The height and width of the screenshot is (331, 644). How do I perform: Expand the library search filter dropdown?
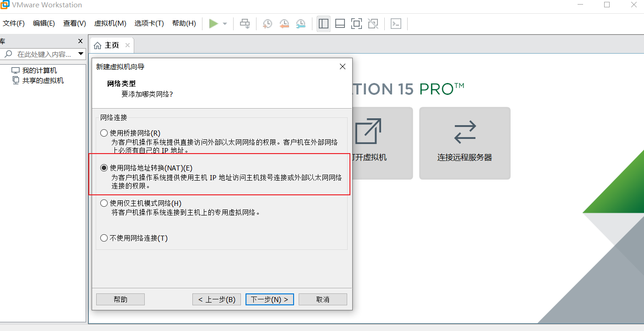(81, 54)
